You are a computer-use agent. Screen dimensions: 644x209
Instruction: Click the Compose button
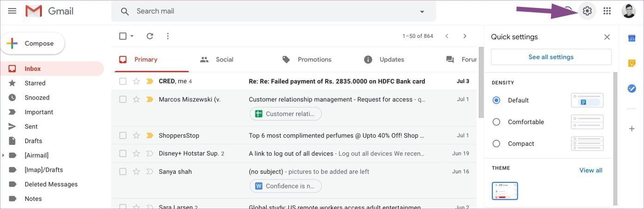(x=32, y=44)
